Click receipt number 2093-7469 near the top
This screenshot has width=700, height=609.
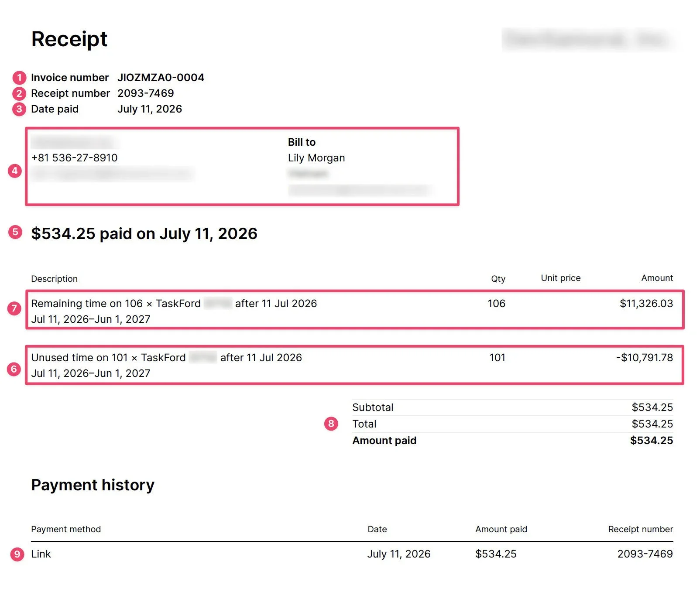146,93
